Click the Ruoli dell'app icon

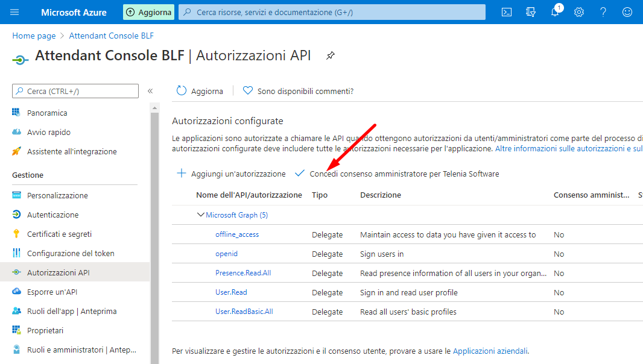coord(16,310)
